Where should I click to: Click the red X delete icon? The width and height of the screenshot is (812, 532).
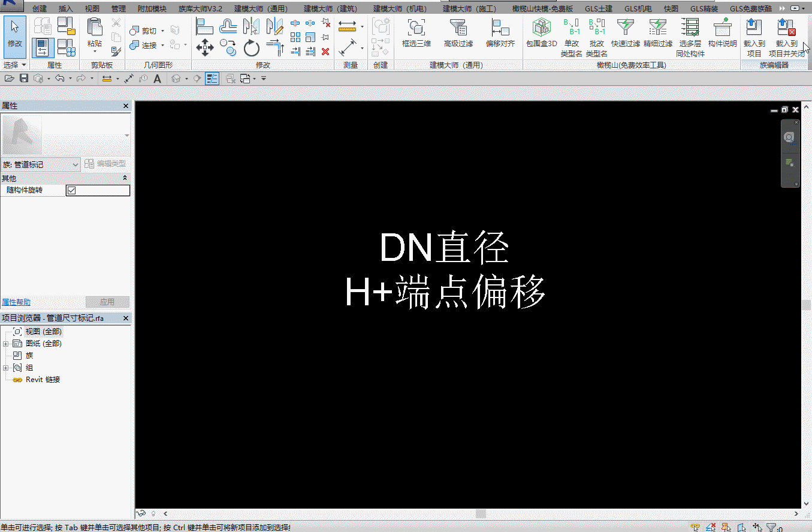click(x=325, y=52)
